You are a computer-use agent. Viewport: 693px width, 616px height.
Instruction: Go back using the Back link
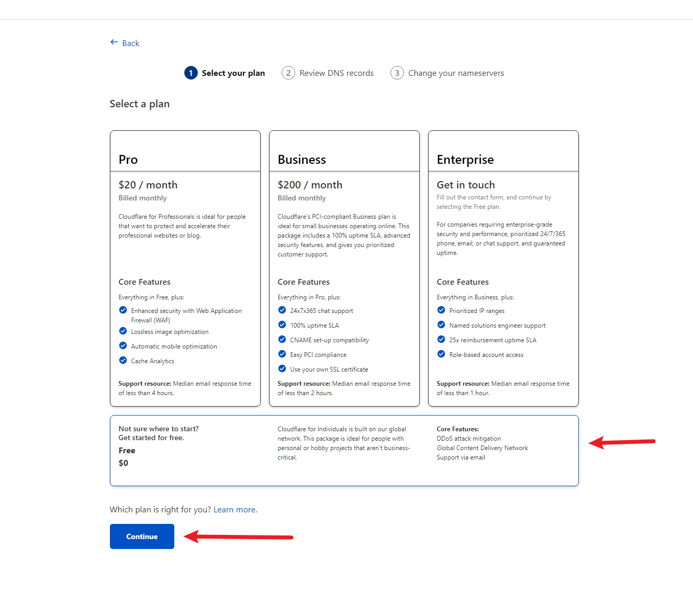click(130, 43)
